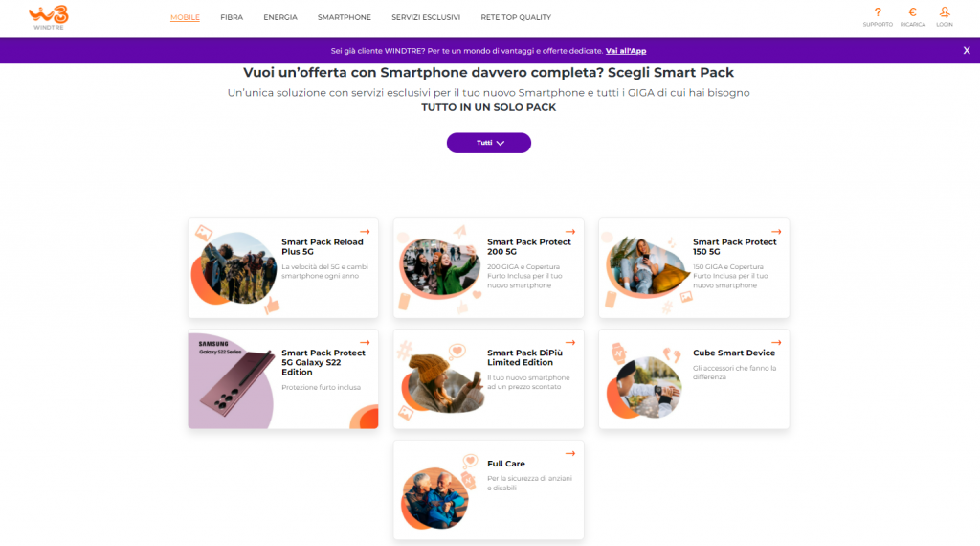Click arrow icon on Cube Smart Device card

pos(776,343)
